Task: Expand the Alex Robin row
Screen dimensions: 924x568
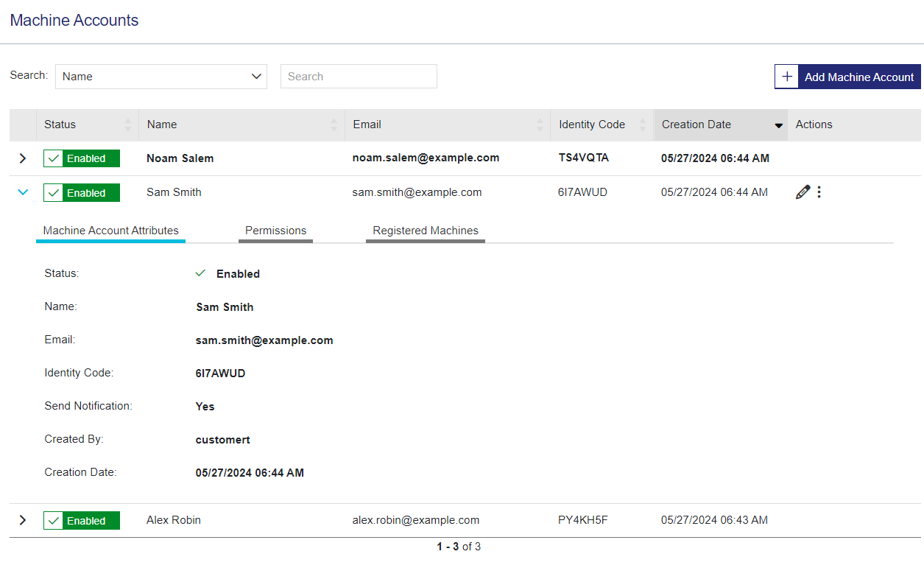Action: (x=23, y=520)
